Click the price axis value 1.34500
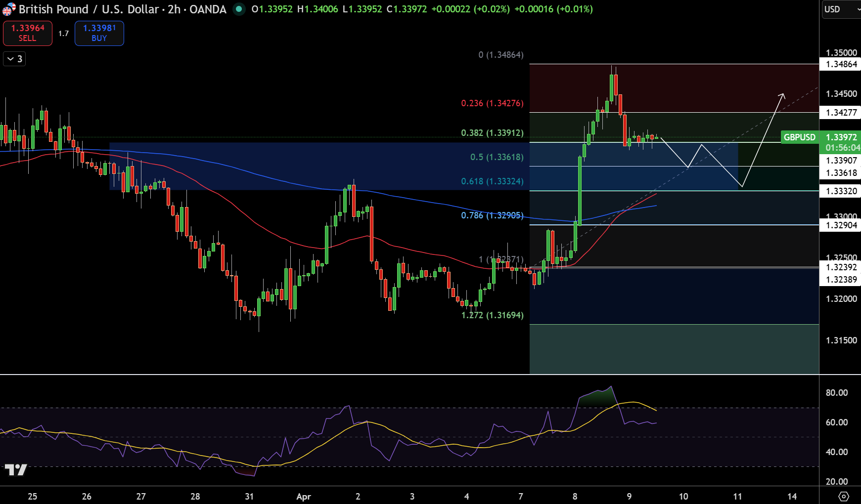This screenshot has width=861, height=504. pos(841,94)
